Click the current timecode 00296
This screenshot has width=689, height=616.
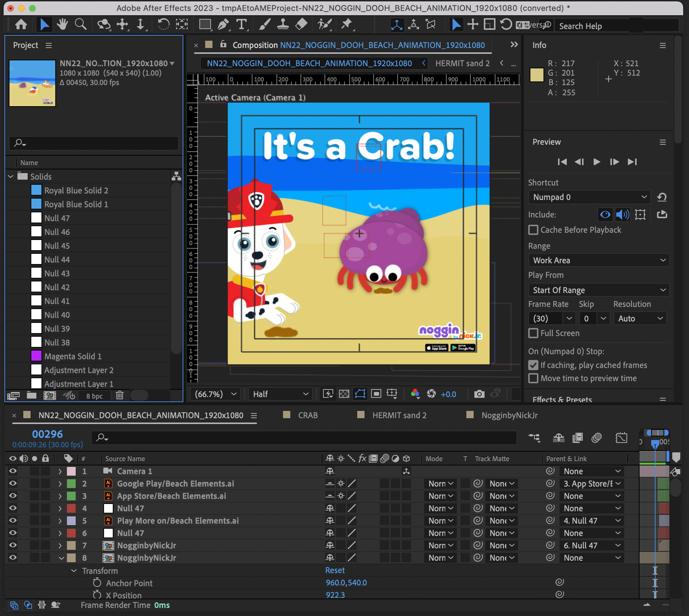[x=47, y=434]
